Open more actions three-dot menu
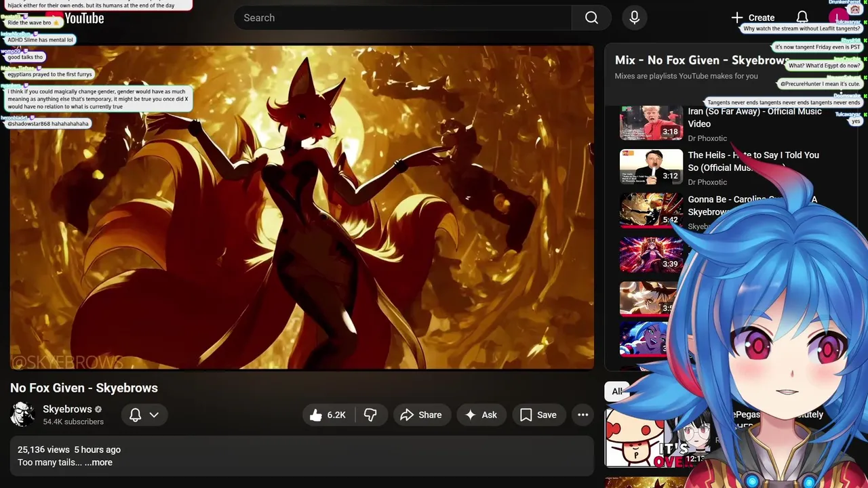The height and width of the screenshot is (488, 868). [583, 415]
